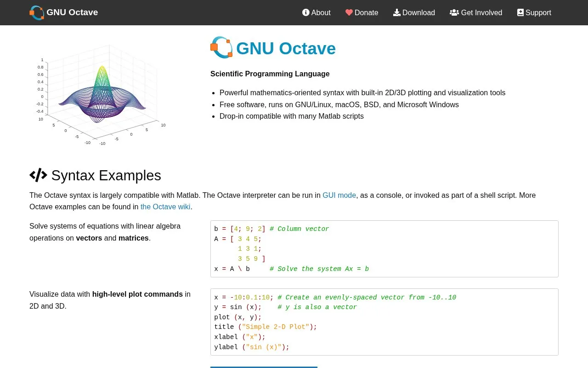Open the Support page

(x=534, y=12)
